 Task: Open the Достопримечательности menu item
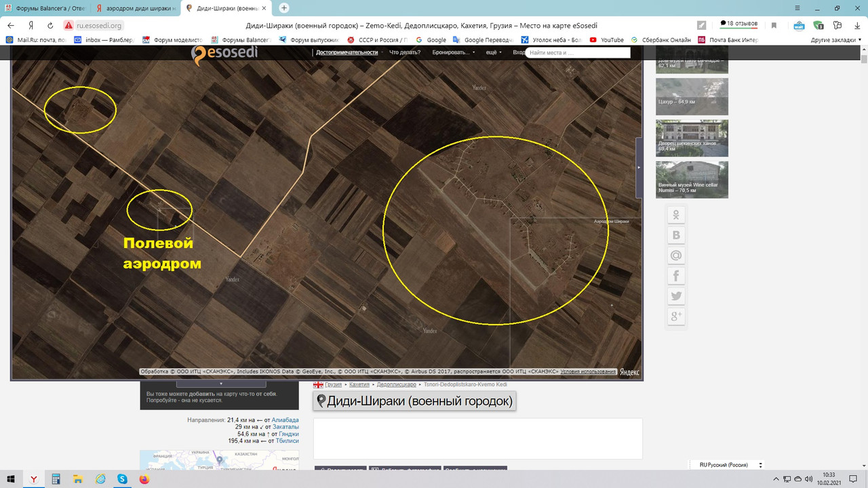[x=347, y=52]
